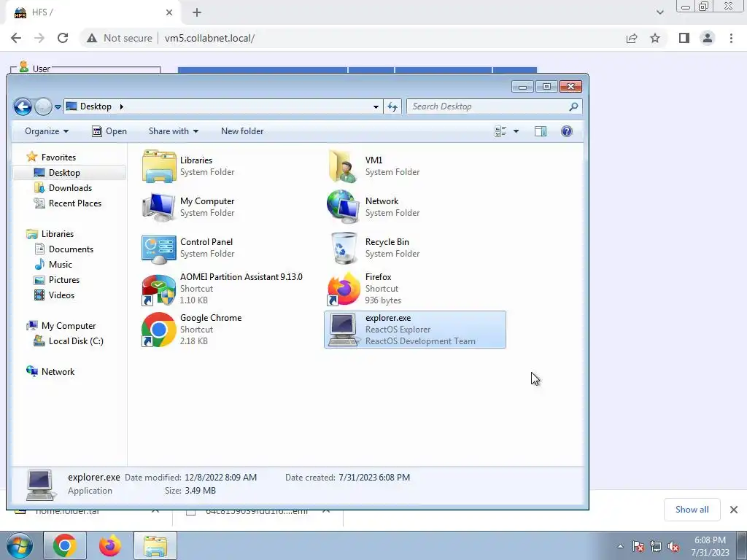Viewport: 747px width, 560px height.
Task: Select the Control Panel icon
Action: click(x=158, y=248)
